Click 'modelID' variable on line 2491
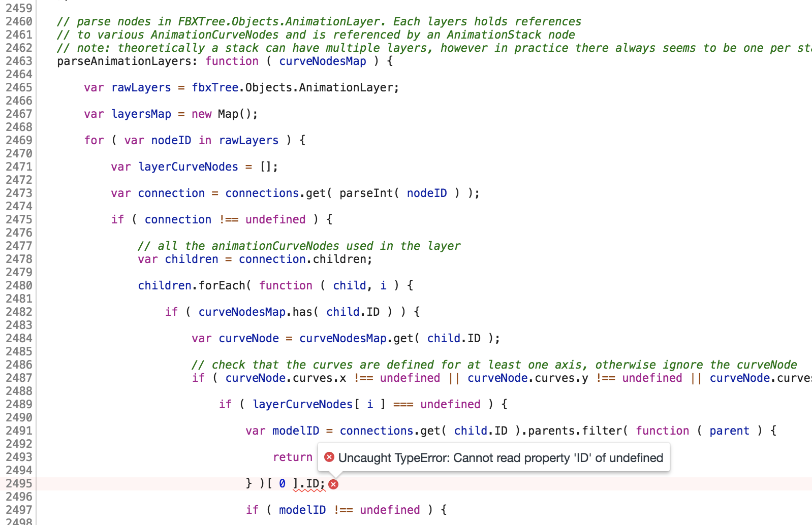 (x=296, y=431)
